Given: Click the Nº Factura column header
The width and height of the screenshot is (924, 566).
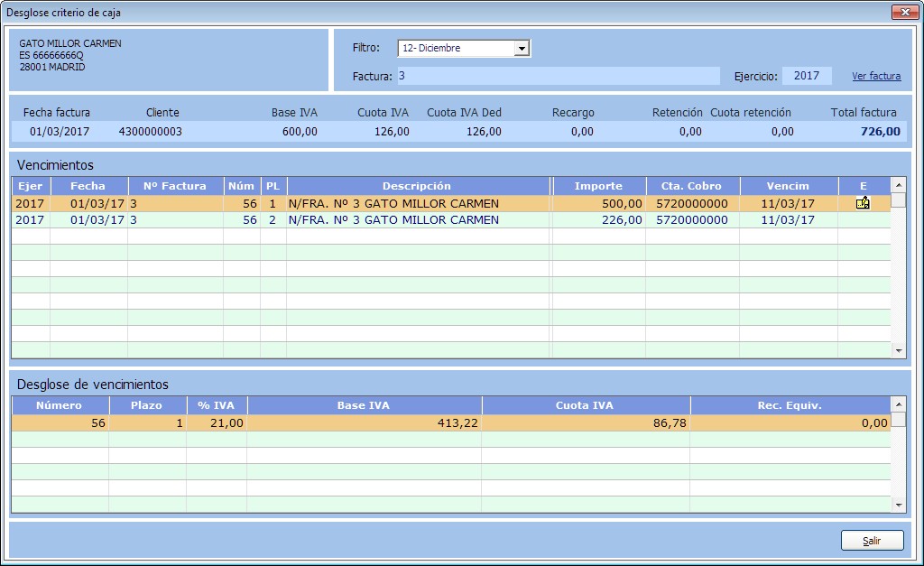Looking at the screenshot, I should 176,186.
